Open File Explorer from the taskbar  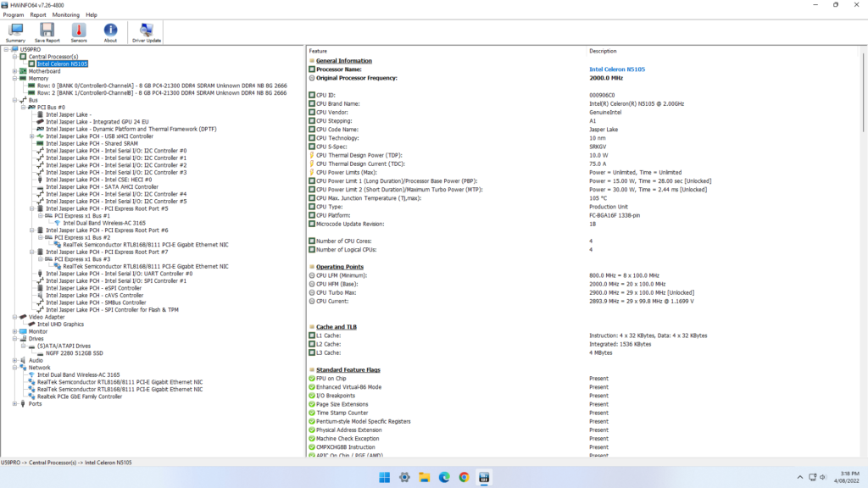click(x=424, y=477)
